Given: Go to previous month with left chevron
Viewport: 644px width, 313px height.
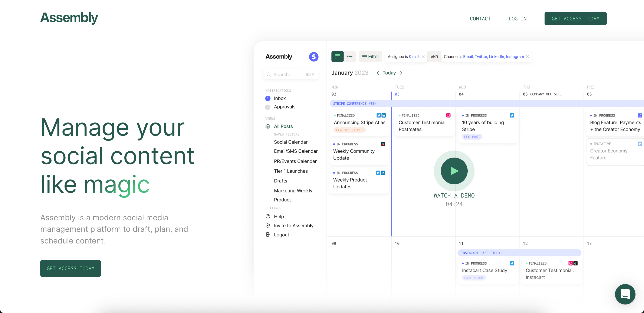Looking at the screenshot, I should [x=378, y=73].
